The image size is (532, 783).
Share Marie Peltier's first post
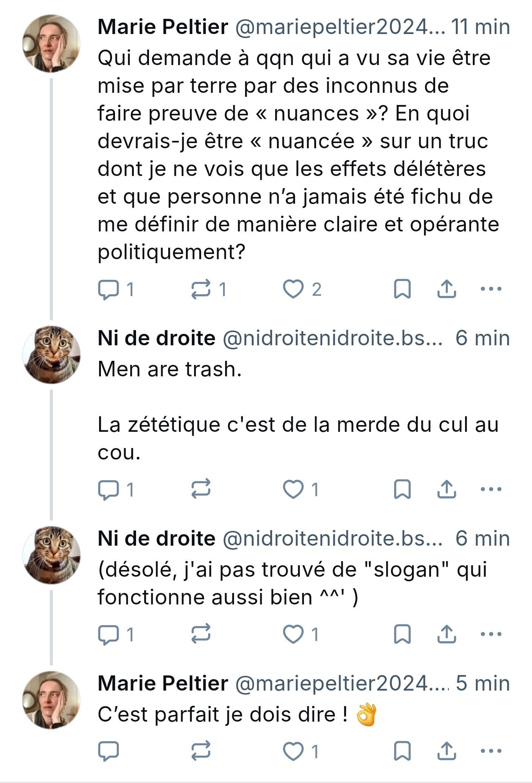[447, 289]
